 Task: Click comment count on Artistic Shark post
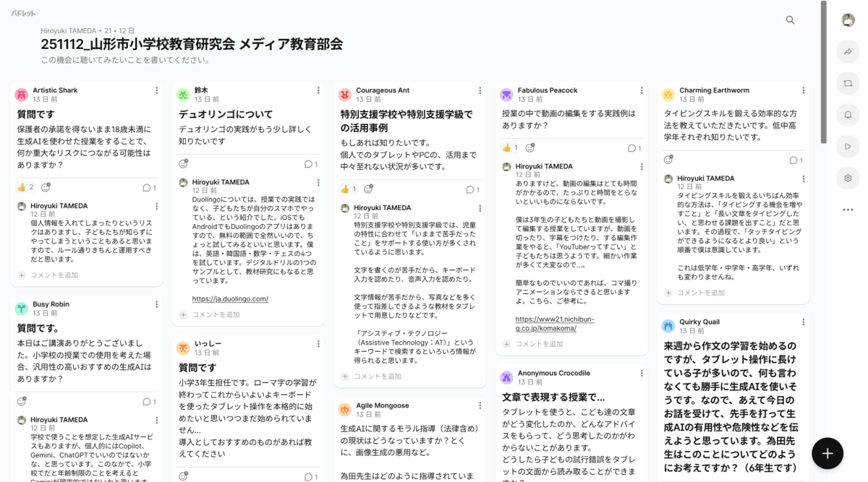149,188
